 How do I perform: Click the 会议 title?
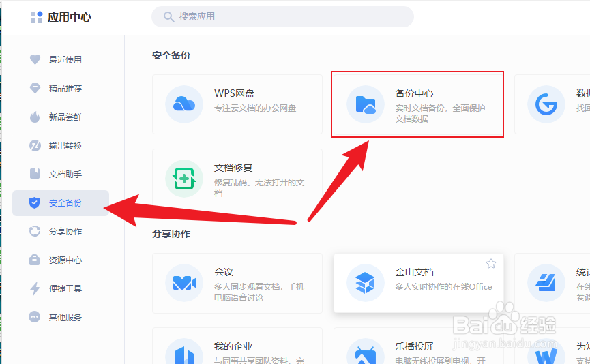[224, 272]
